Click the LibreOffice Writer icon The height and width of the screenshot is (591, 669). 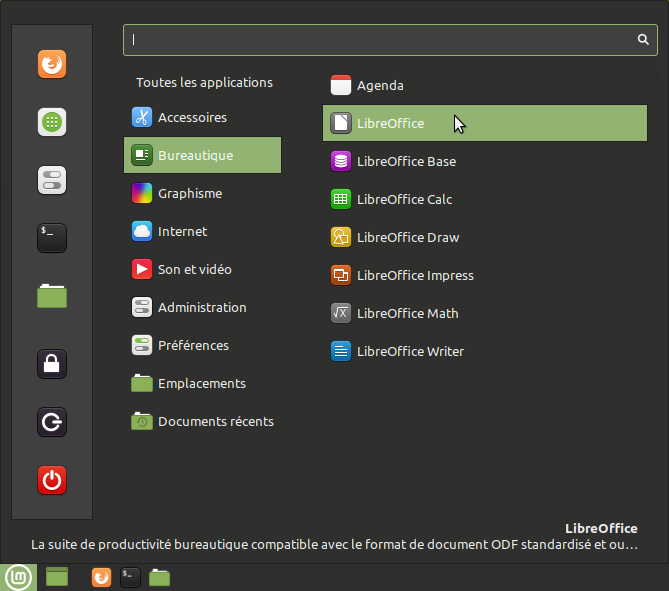[341, 351]
